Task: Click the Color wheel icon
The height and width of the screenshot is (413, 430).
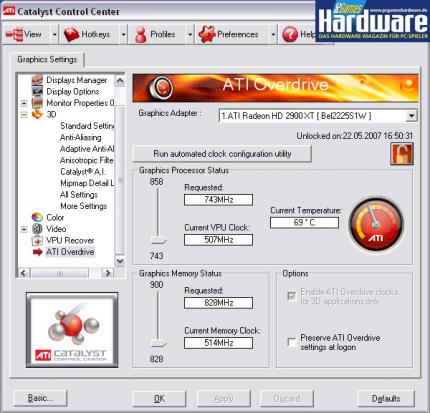Action: (37, 217)
